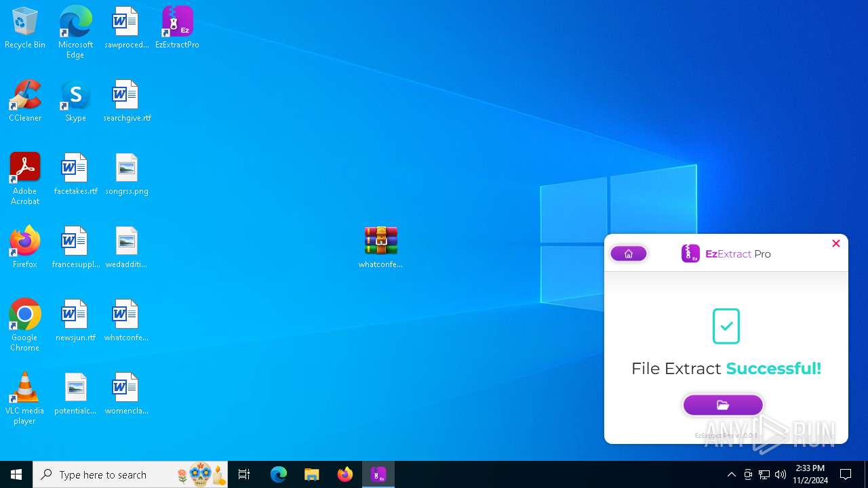This screenshot has width=868, height=488.
Task: Select the searchgive.rtf file
Action: [x=127, y=102]
